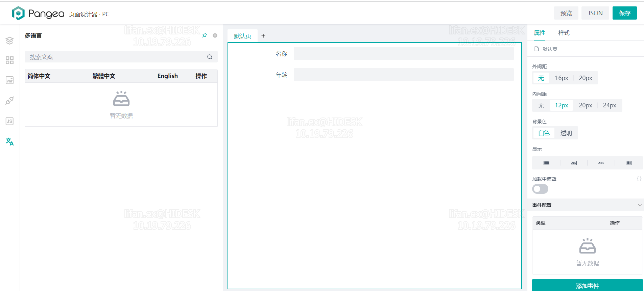The image size is (644, 291).
Task: Add a new page with plus icon
Action: tap(263, 36)
